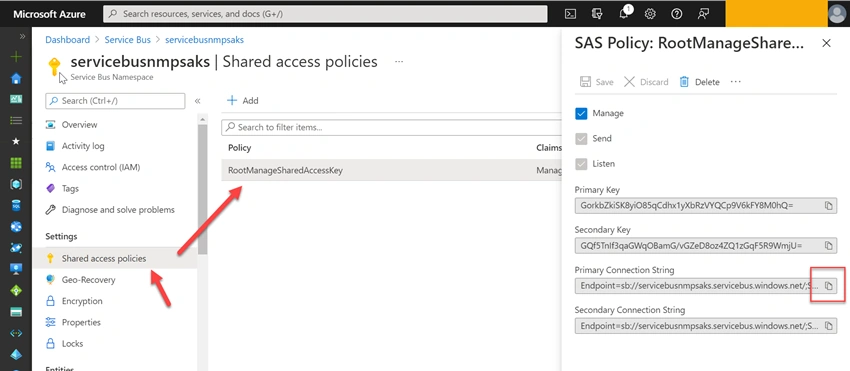Open more options beside page title
This screenshot has width=850, height=371.
[x=399, y=61]
